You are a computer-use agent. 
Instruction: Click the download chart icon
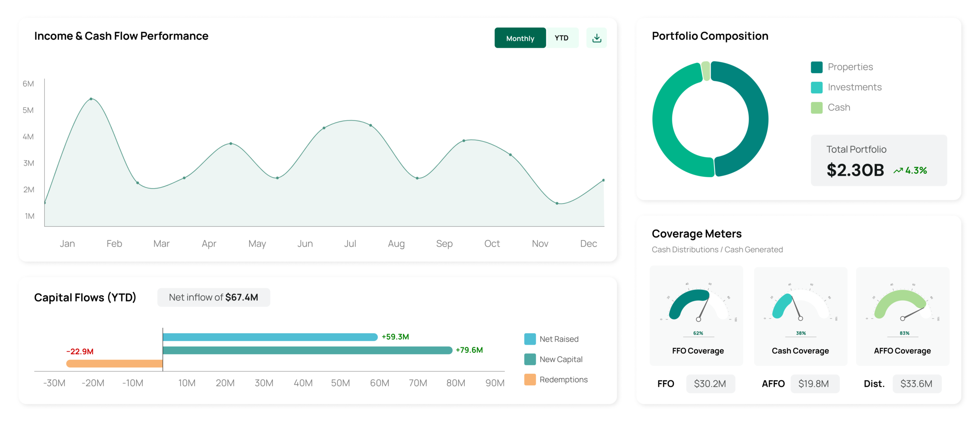(x=596, y=38)
